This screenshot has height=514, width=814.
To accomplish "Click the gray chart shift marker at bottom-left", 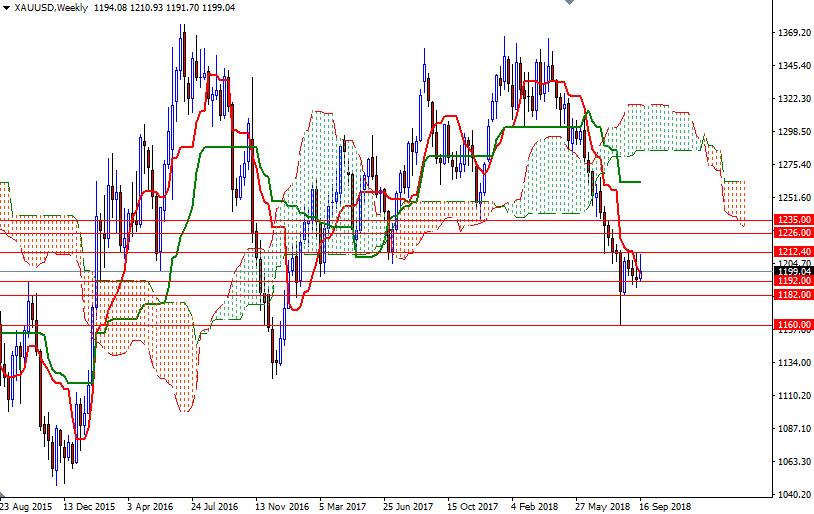I will (4, 495).
